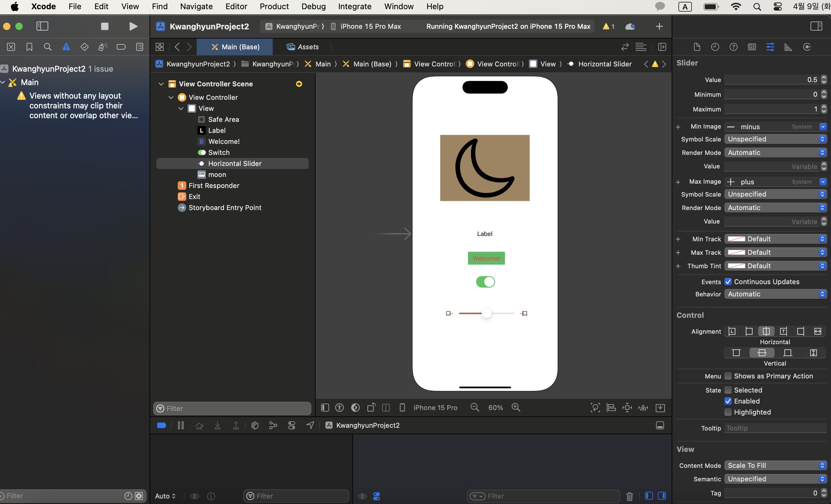Open the Connections inspector icon

[807, 47]
